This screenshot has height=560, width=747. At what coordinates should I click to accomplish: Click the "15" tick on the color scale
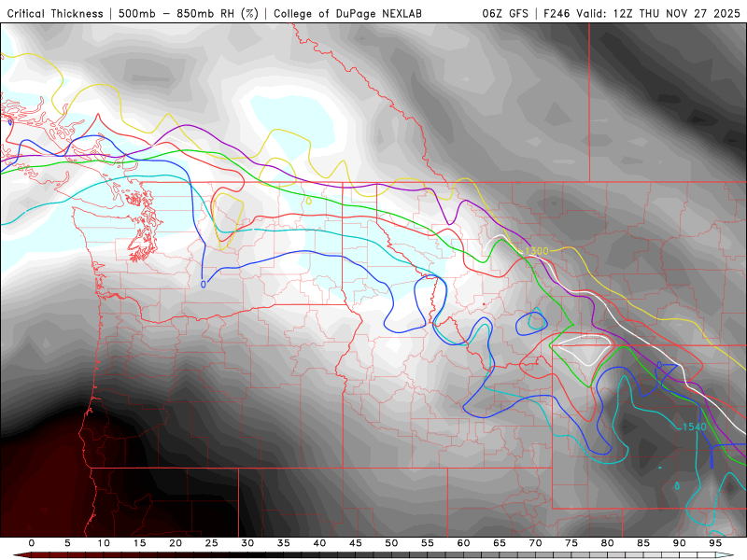coord(139,543)
